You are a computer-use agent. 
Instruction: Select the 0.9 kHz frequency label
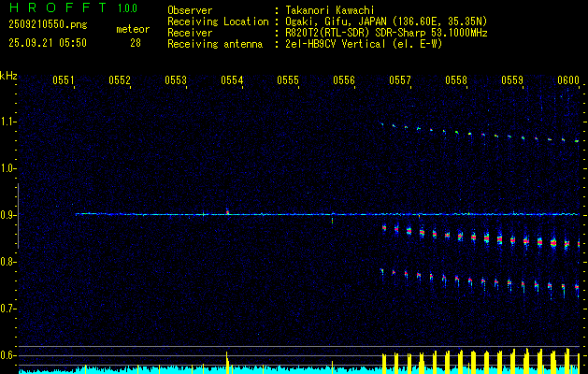pos(8,215)
